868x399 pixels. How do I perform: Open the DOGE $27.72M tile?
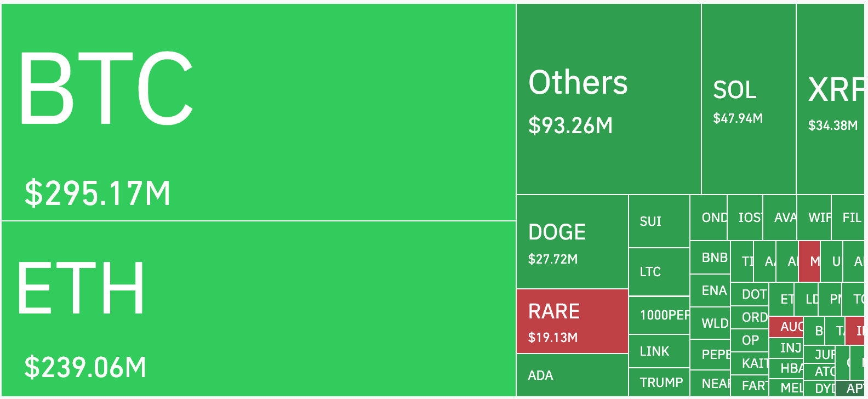[572, 242]
